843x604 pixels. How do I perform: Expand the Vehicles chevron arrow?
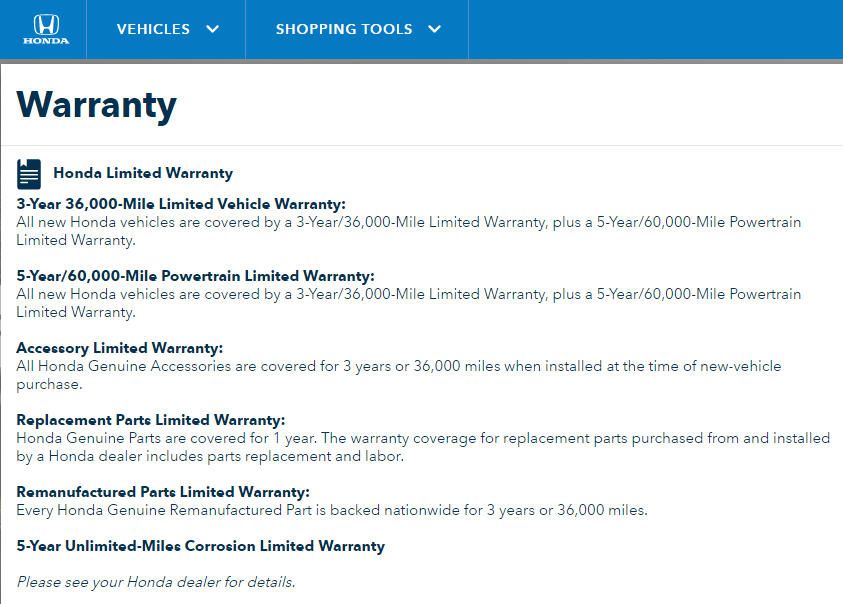[213, 29]
